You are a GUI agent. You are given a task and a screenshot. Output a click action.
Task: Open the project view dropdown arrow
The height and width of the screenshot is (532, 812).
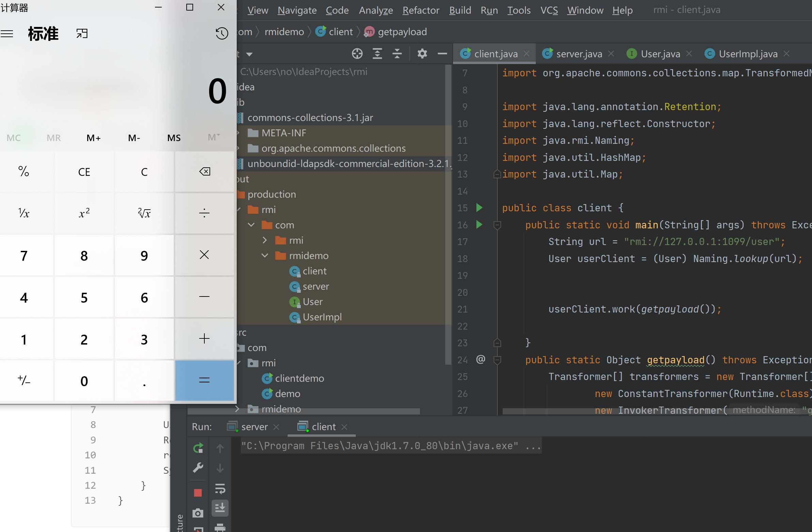[x=249, y=54]
